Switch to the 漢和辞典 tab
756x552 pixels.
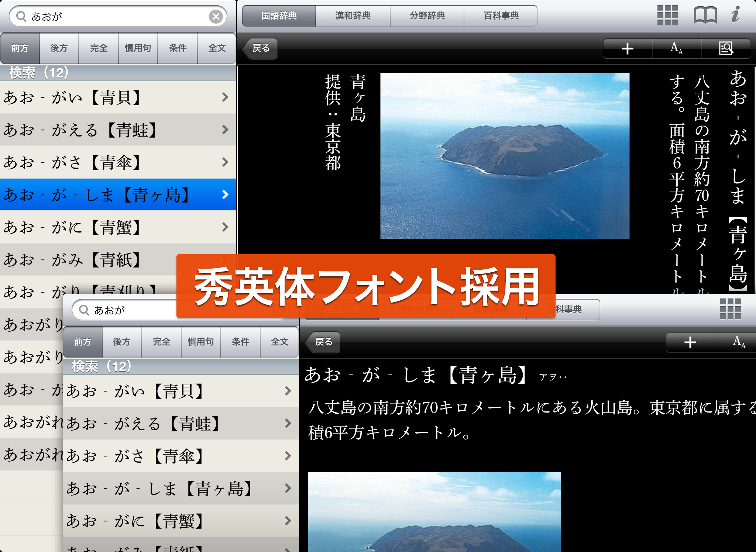tap(353, 16)
